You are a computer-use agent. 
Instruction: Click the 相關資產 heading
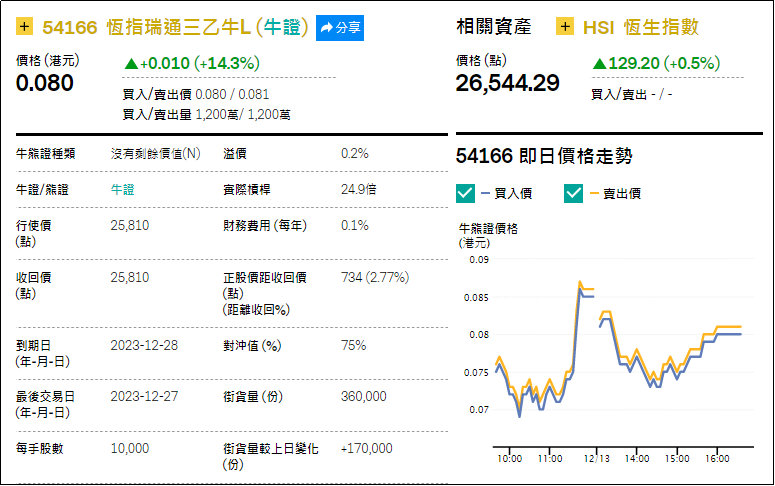coord(493,27)
